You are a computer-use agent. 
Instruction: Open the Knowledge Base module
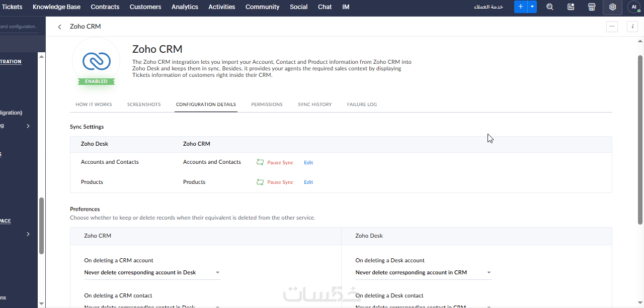[56, 7]
